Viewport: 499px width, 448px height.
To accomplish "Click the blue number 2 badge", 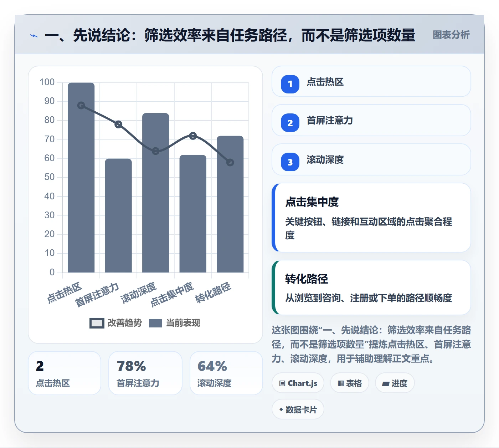I will point(290,123).
